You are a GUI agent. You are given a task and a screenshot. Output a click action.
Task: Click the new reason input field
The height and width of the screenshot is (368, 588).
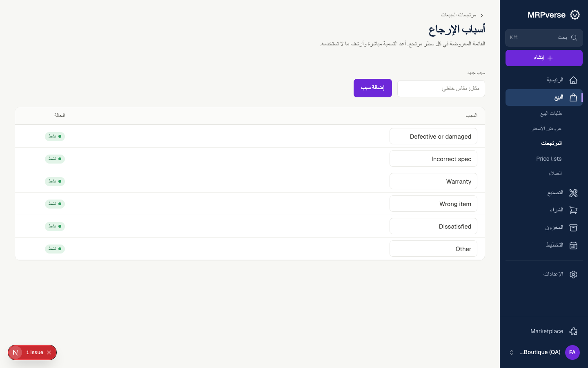click(441, 89)
